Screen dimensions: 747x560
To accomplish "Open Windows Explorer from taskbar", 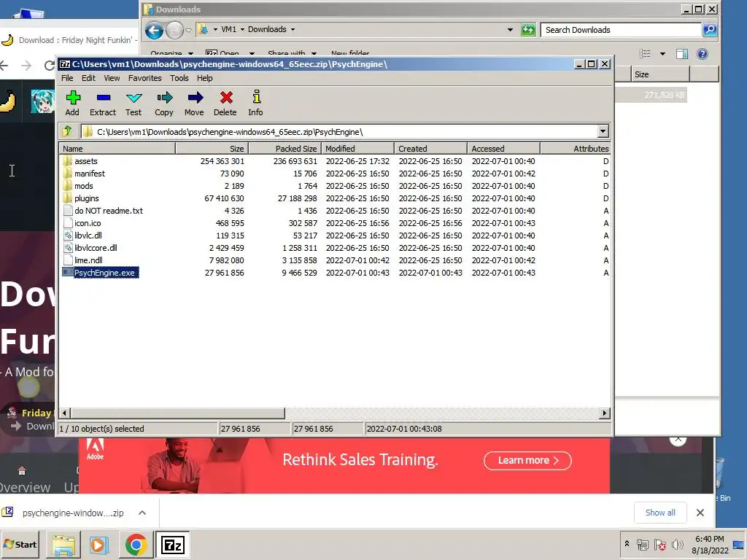I will point(63,545).
